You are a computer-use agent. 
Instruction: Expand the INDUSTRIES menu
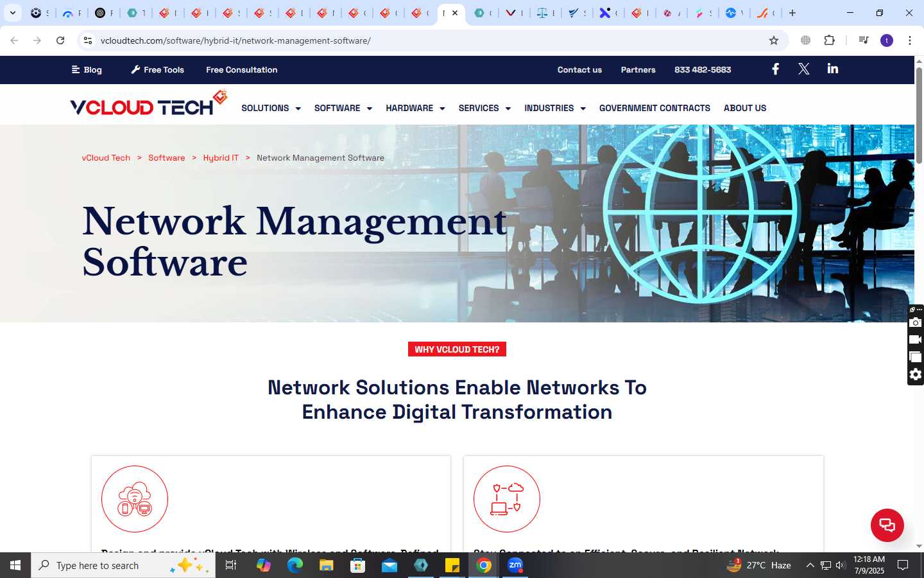(x=555, y=108)
